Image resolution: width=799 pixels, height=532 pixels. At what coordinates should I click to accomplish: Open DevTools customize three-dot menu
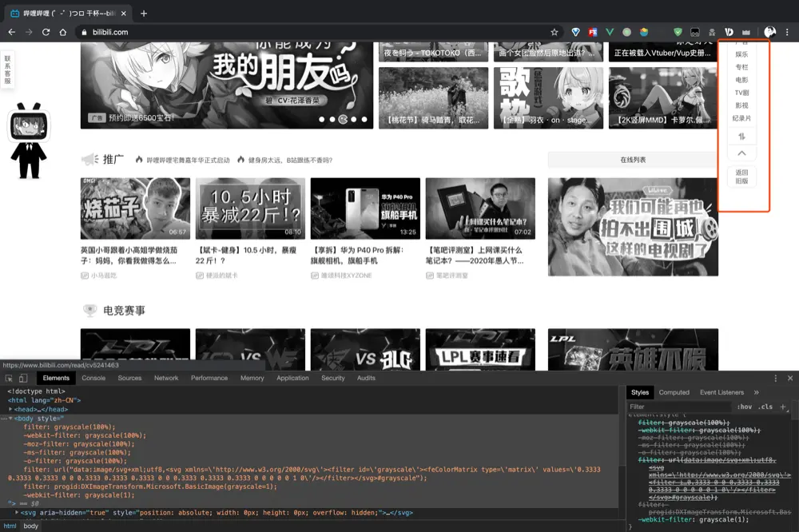(x=776, y=378)
